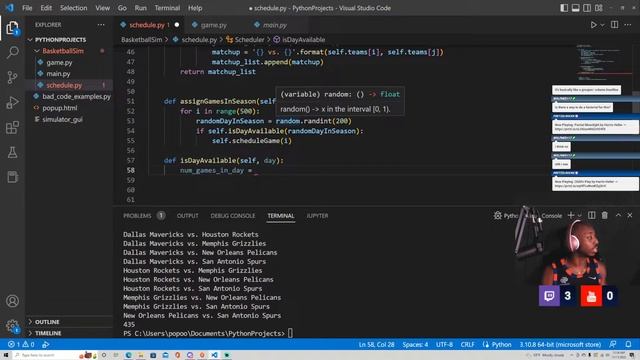Change indentation via Spaces: 4
Image resolution: width=640 pixels, height=360 pixels.
point(415,344)
